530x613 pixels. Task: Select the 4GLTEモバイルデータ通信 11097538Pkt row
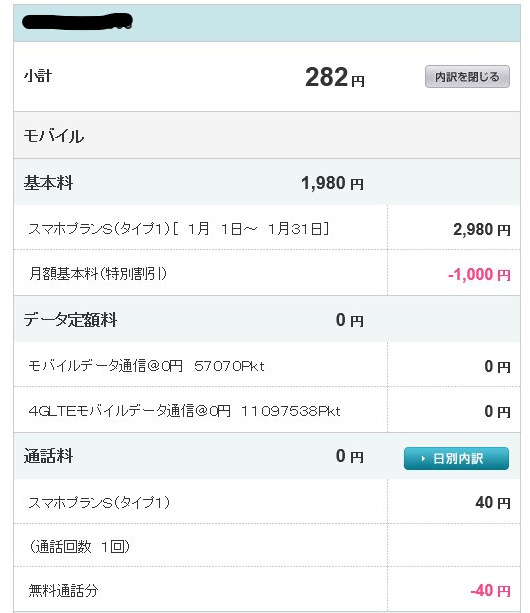point(267,410)
